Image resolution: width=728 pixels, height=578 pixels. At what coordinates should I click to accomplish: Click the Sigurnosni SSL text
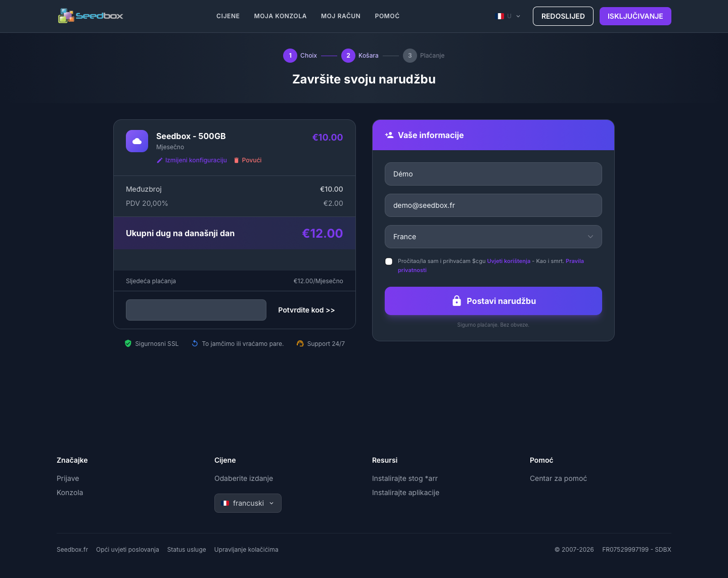pos(157,344)
